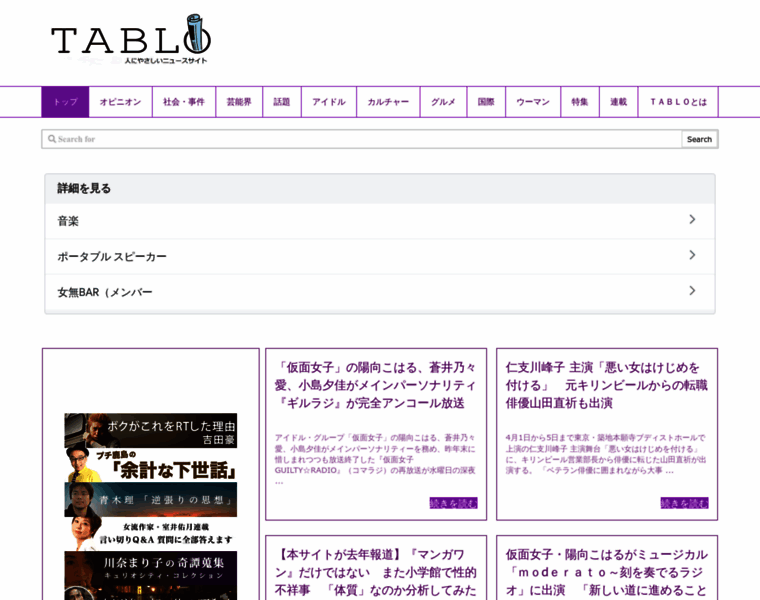Open the 室井佑月 言い切りQ&A banner
Viewport: 760px width, 600px height.
tap(151, 534)
